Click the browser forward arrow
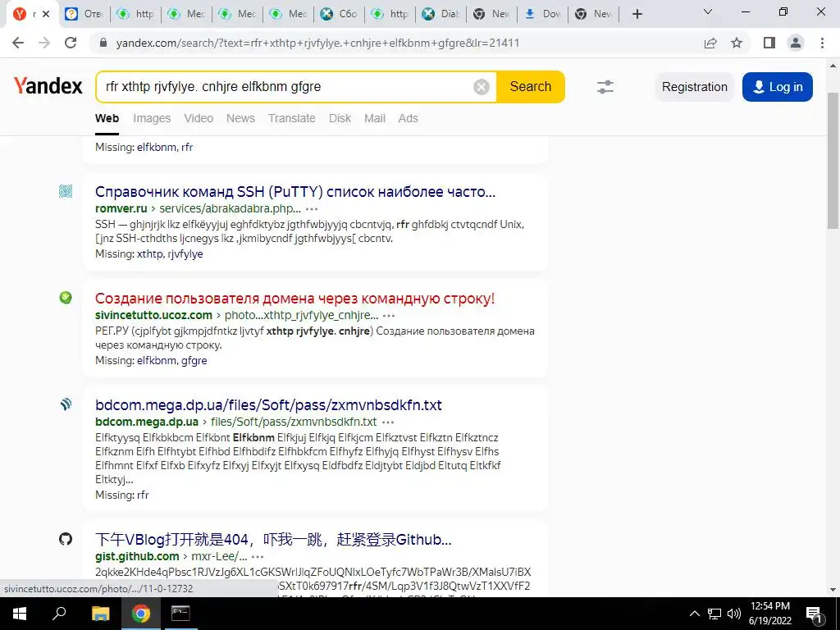This screenshot has width=840, height=630. (x=44, y=43)
